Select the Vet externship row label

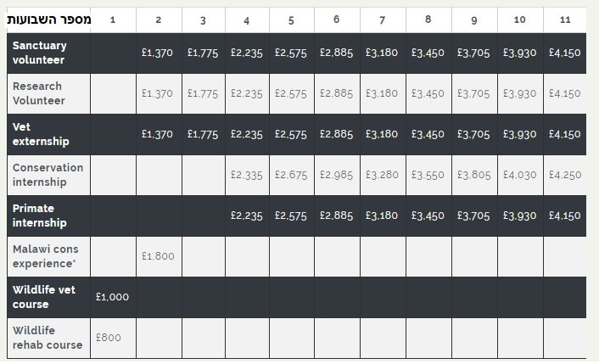tap(41, 134)
